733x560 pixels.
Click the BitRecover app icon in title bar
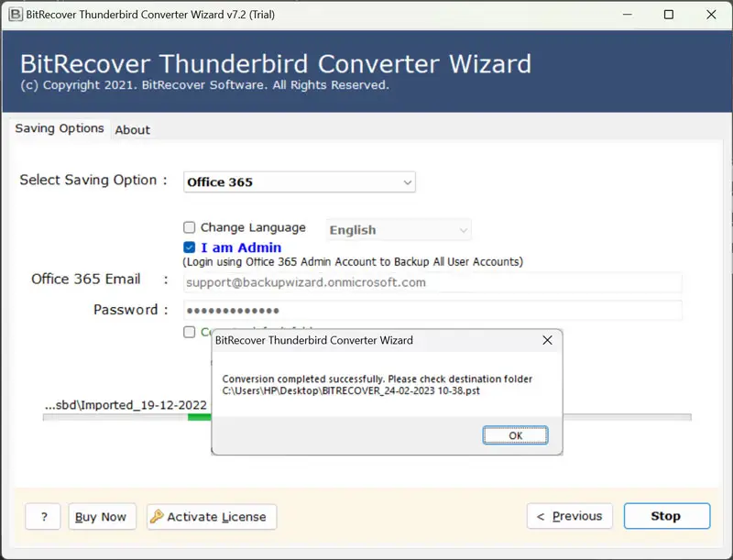coord(16,15)
